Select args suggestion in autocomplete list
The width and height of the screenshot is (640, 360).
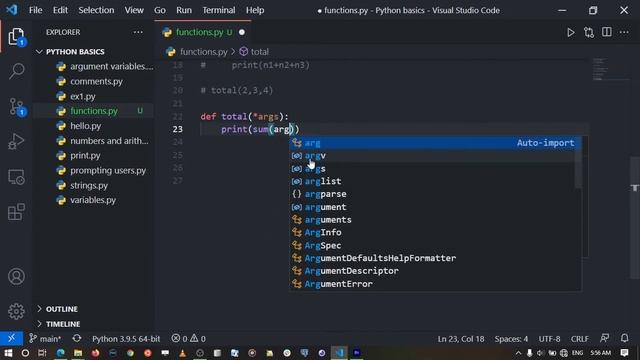[435, 169]
